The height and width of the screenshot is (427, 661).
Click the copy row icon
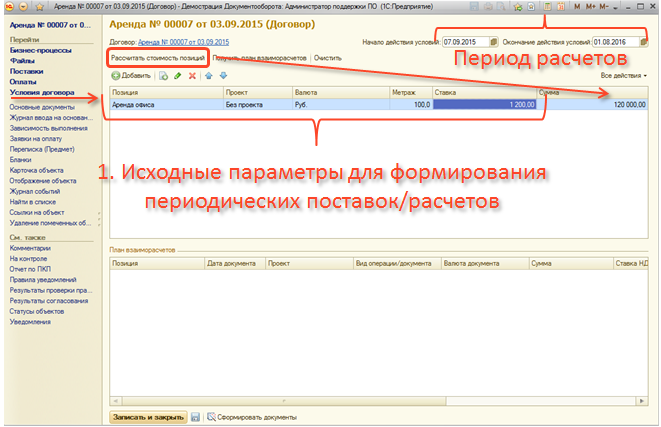coord(163,76)
